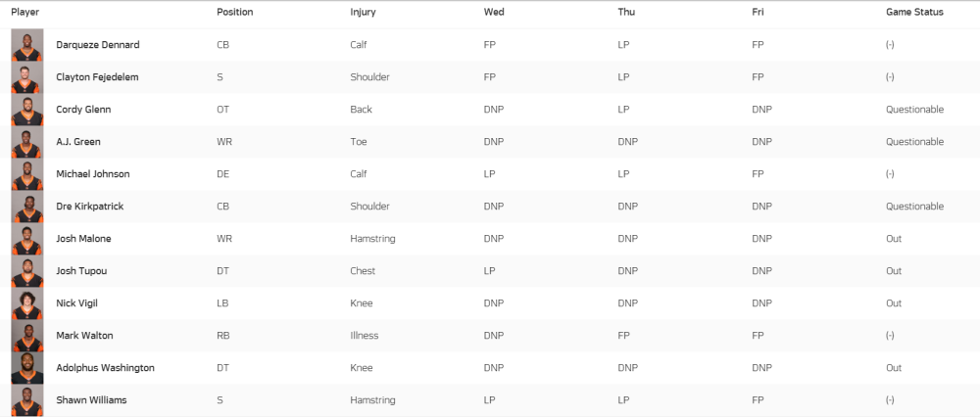980x417 pixels.
Task: Open Darqueze Dennard's player headshot
Action: (26, 45)
